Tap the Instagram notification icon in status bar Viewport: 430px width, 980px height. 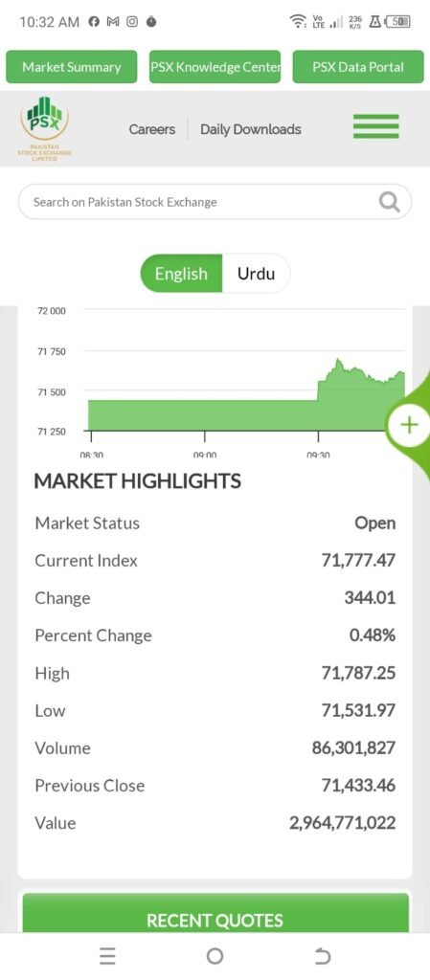132,22
